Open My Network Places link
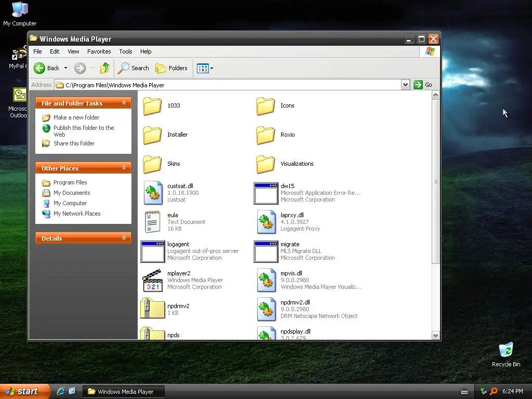The image size is (532, 399). click(x=77, y=214)
